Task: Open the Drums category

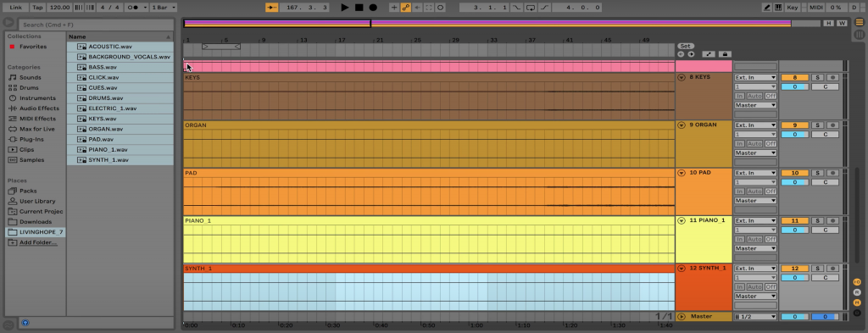Action: click(29, 88)
